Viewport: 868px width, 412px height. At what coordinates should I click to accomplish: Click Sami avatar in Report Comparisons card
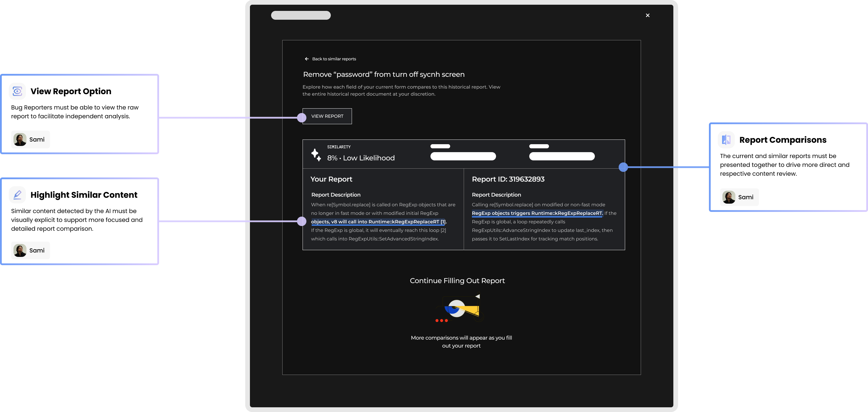click(x=729, y=197)
